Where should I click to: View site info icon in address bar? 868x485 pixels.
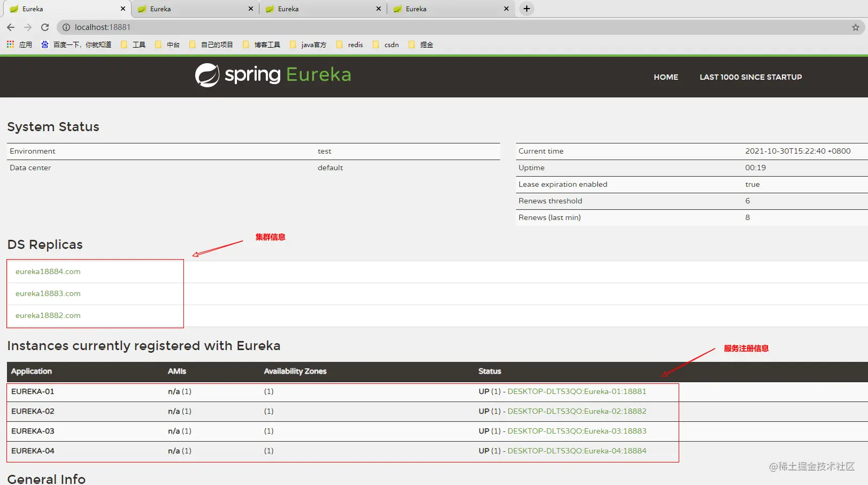pos(66,27)
